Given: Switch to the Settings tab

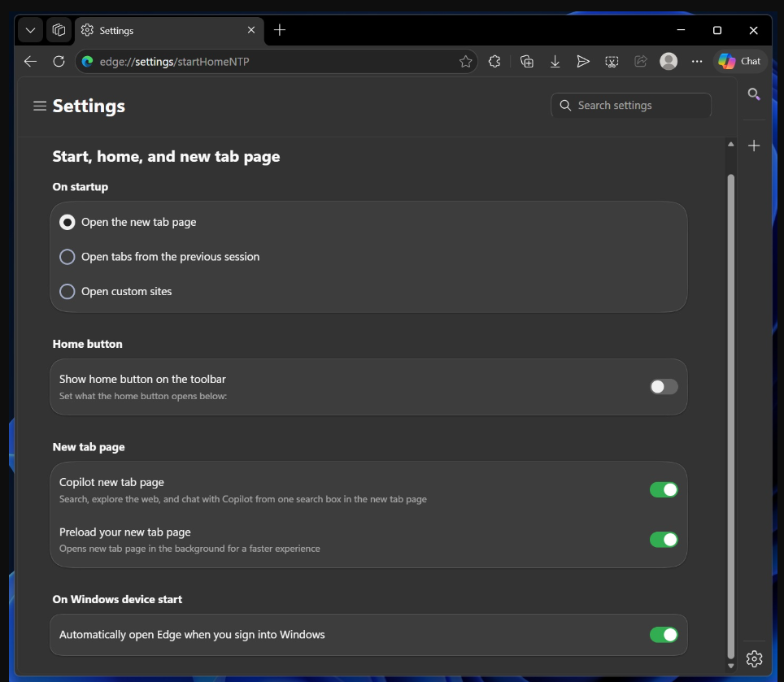Looking at the screenshot, I should click(163, 30).
